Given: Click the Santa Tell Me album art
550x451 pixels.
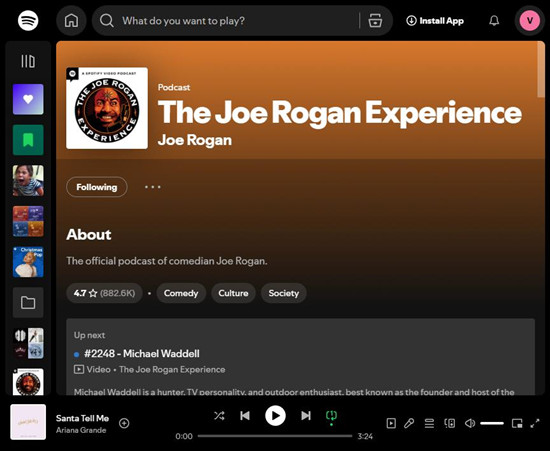Looking at the screenshot, I should (x=28, y=422).
